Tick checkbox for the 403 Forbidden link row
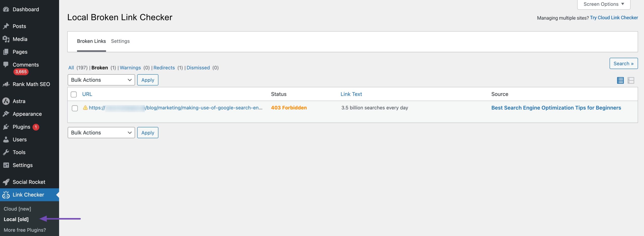 click(x=75, y=108)
